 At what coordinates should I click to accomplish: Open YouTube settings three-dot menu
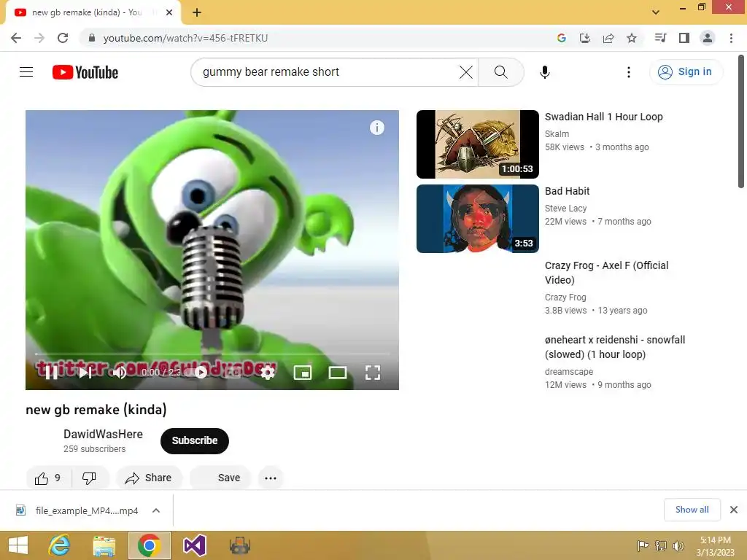629,72
